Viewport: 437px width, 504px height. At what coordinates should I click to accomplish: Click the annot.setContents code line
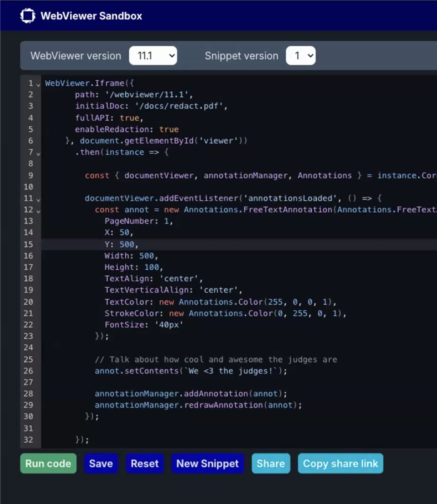[191, 371]
